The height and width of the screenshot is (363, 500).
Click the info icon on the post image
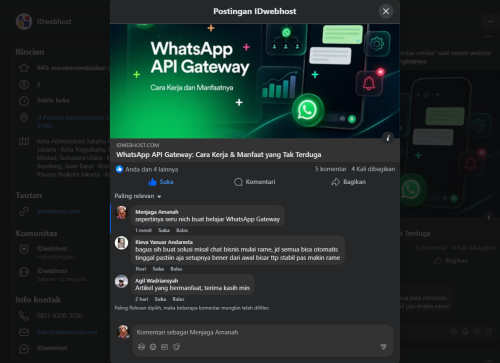point(388,138)
